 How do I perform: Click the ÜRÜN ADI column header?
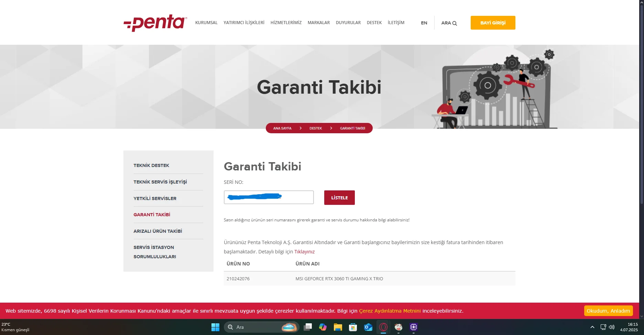307,264
